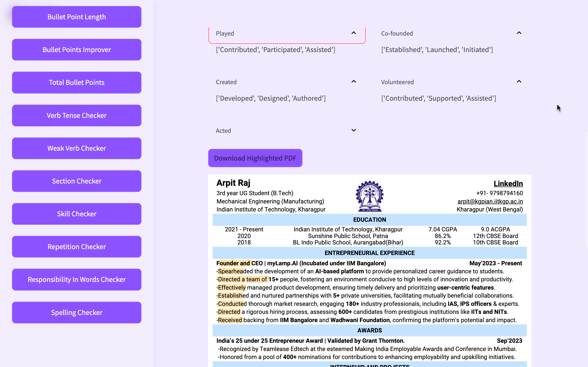
Task: Click the arpit@kgpian.iitkgp.ac.in email link
Action: pos(490,201)
